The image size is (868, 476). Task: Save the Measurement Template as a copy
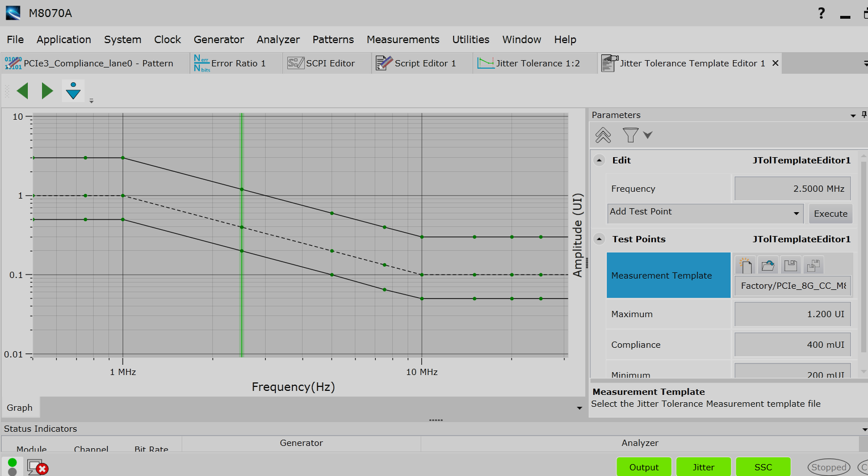(813, 265)
